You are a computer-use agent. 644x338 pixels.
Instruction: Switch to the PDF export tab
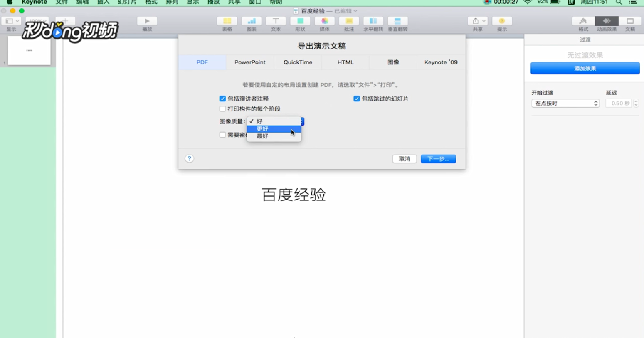click(202, 62)
